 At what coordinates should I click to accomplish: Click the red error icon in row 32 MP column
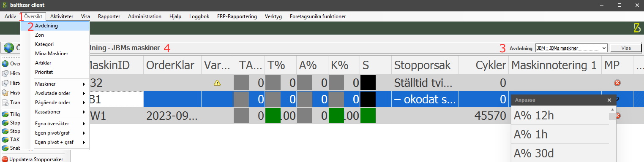617,83
